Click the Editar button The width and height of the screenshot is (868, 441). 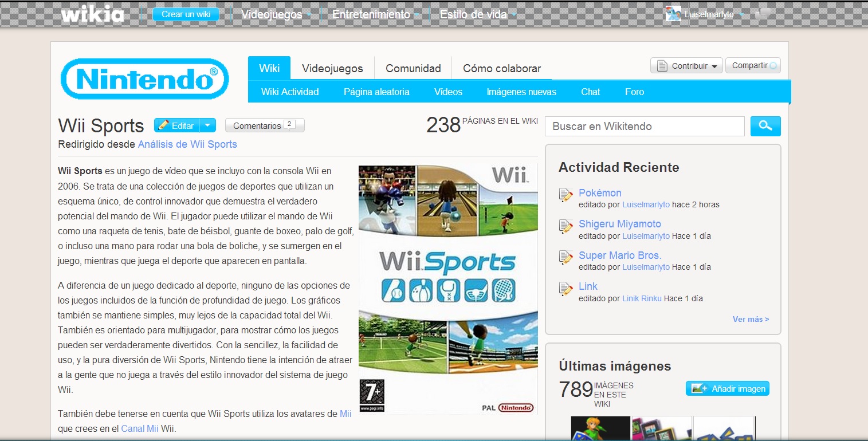178,125
